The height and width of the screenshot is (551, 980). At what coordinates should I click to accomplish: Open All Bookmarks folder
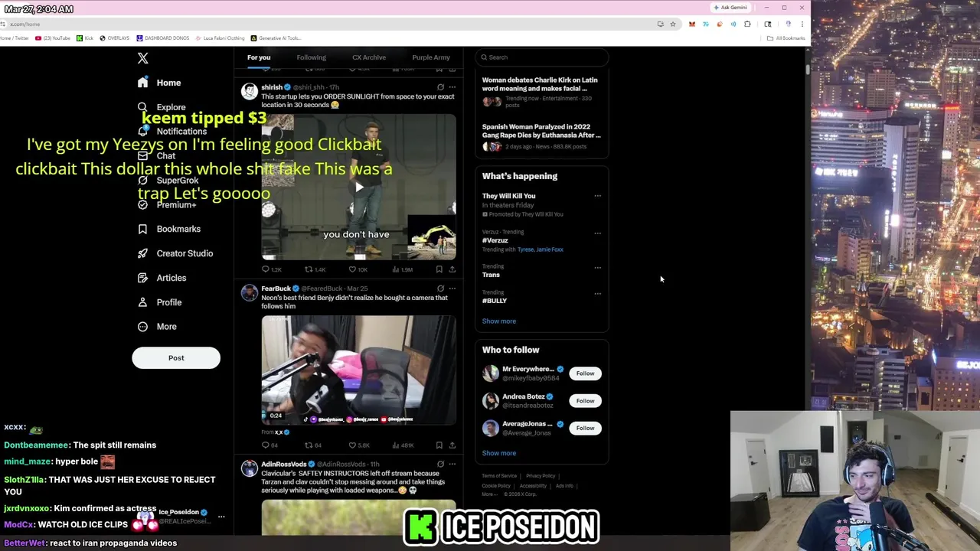[x=786, y=38]
